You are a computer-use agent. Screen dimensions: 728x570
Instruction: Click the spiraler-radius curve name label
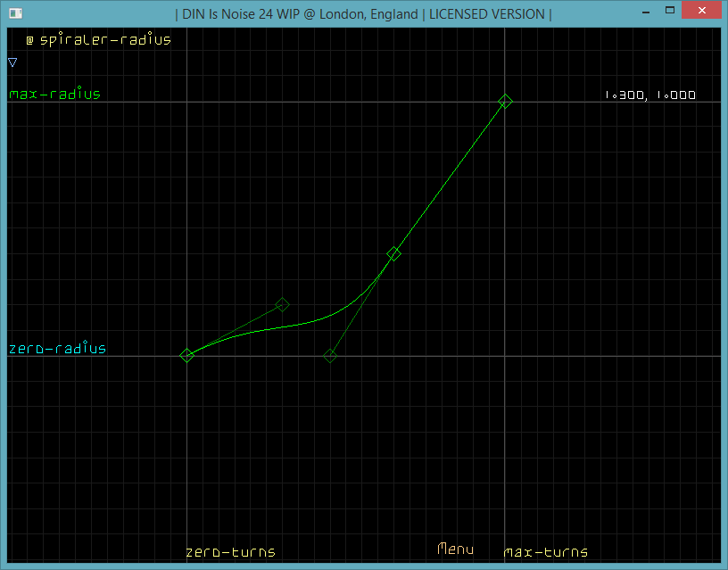[x=104, y=40]
